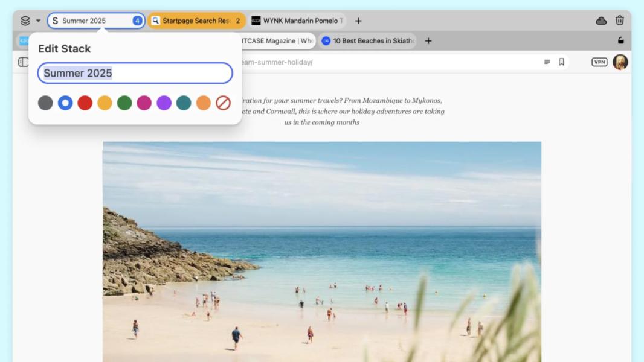Open the VPN badge icon
Viewport: 644px width, 362px height.
(599, 62)
